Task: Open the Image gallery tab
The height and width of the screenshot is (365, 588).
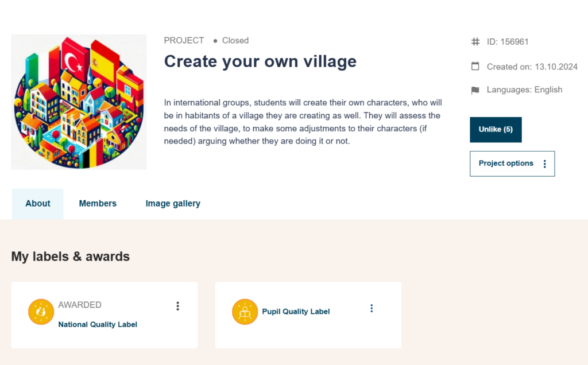Action: point(173,204)
